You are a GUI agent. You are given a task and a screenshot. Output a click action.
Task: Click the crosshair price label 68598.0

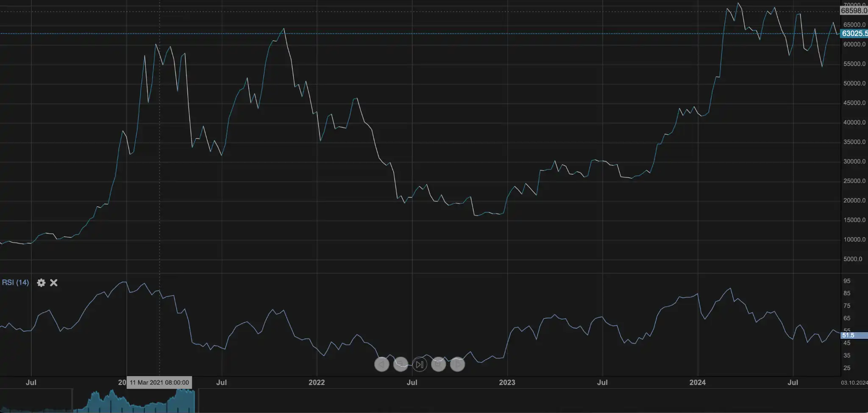[x=854, y=11]
